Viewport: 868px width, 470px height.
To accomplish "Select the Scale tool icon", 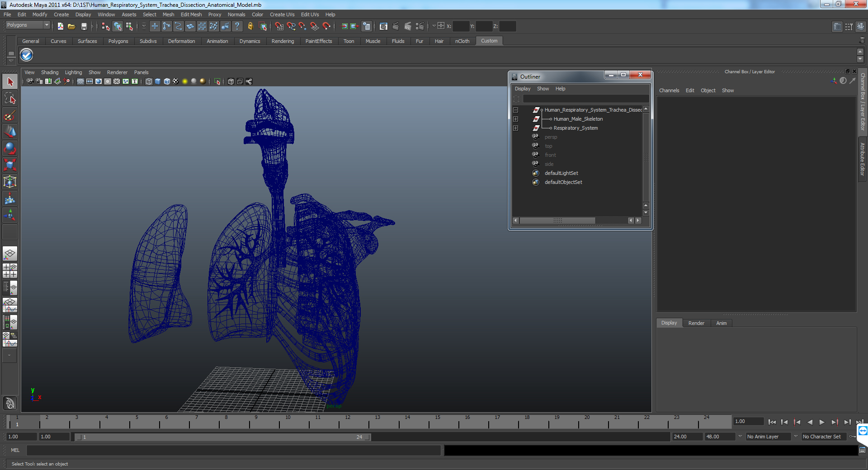I will click(10, 165).
